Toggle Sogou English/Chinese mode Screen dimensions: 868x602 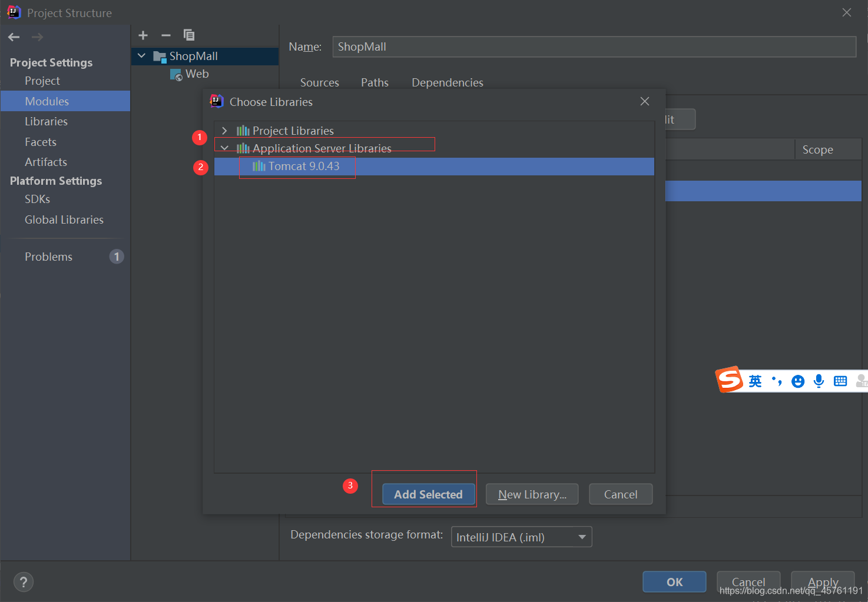coord(755,381)
